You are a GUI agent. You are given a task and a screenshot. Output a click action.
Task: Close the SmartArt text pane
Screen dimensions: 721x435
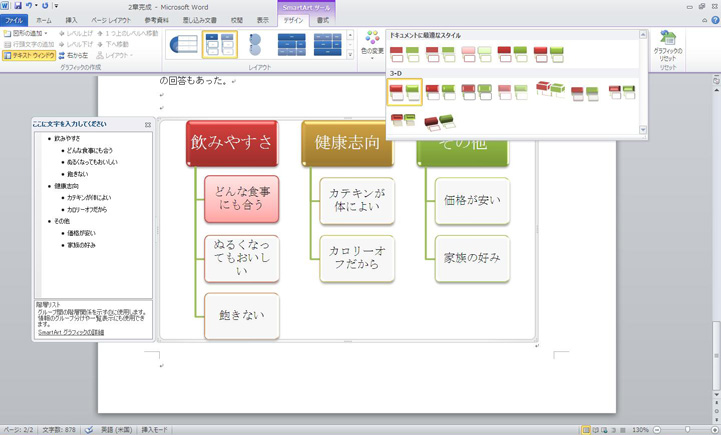pos(148,125)
